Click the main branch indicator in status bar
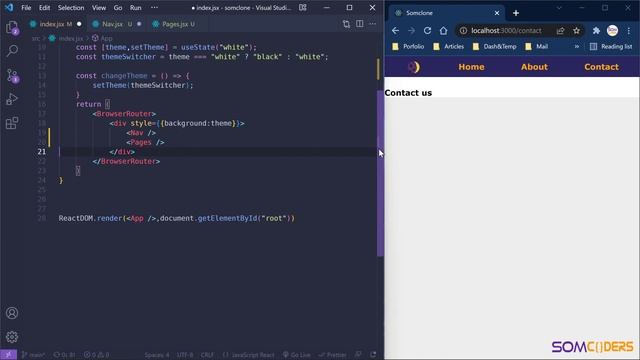This screenshot has width=640, height=360. [34, 355]
